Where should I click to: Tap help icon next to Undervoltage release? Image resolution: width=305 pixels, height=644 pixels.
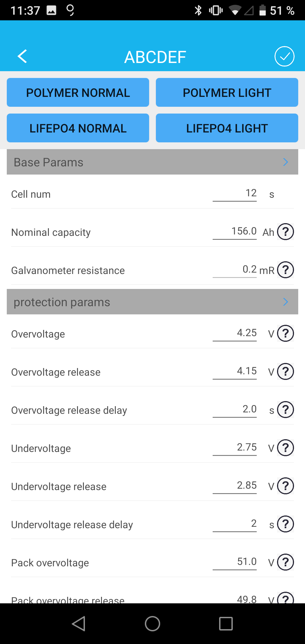(286, 486)
